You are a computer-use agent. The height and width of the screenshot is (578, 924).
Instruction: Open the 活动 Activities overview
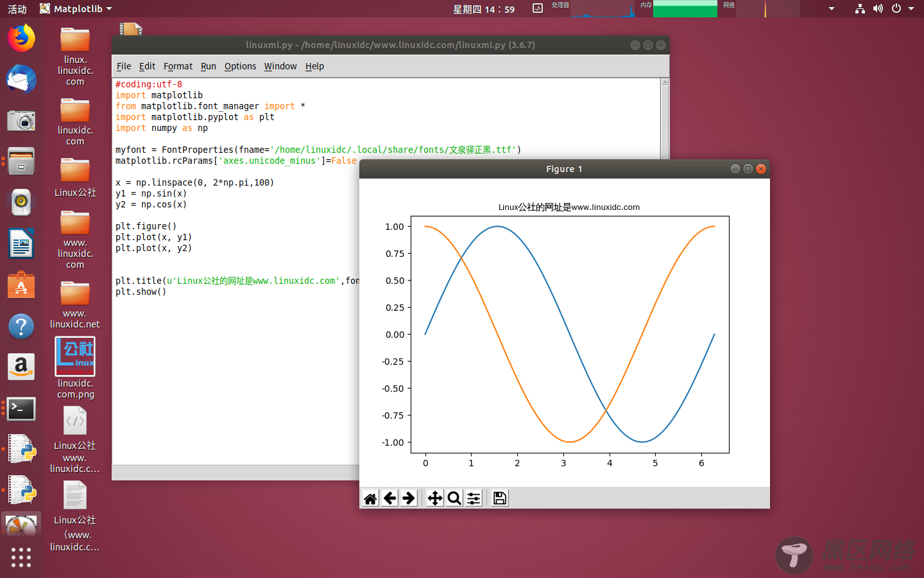click(x=17, y=9)
